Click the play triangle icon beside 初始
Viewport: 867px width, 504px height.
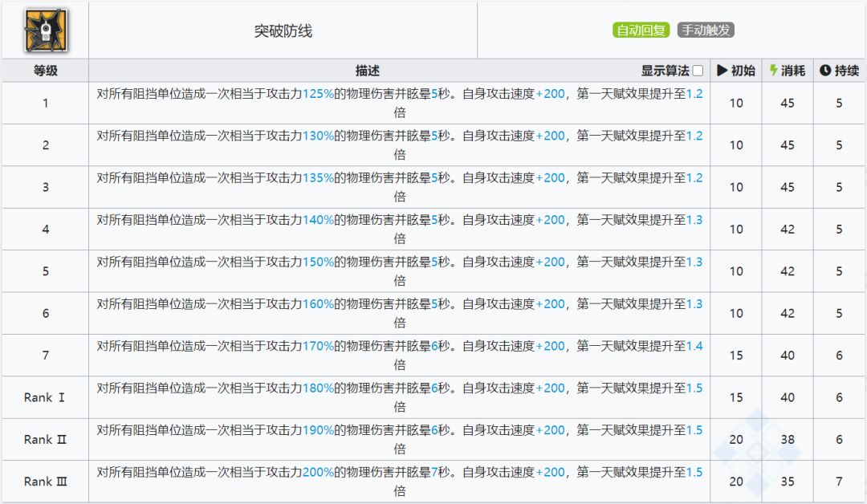722,71
